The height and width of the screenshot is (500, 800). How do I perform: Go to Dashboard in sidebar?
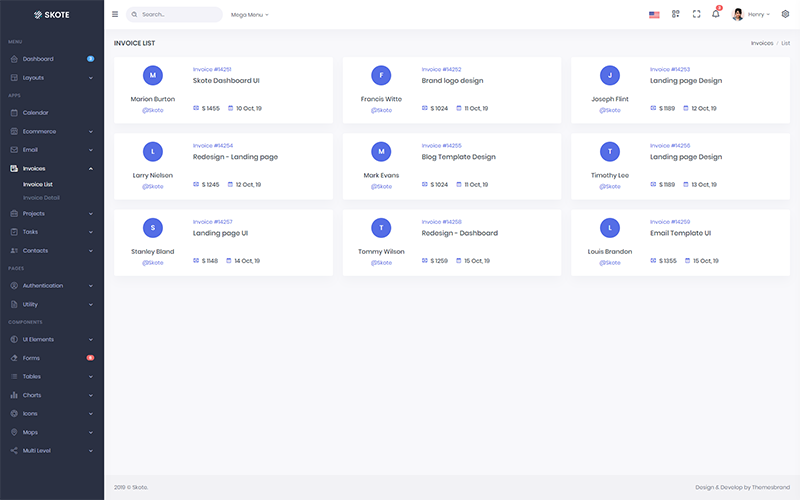tap(52, 59)
